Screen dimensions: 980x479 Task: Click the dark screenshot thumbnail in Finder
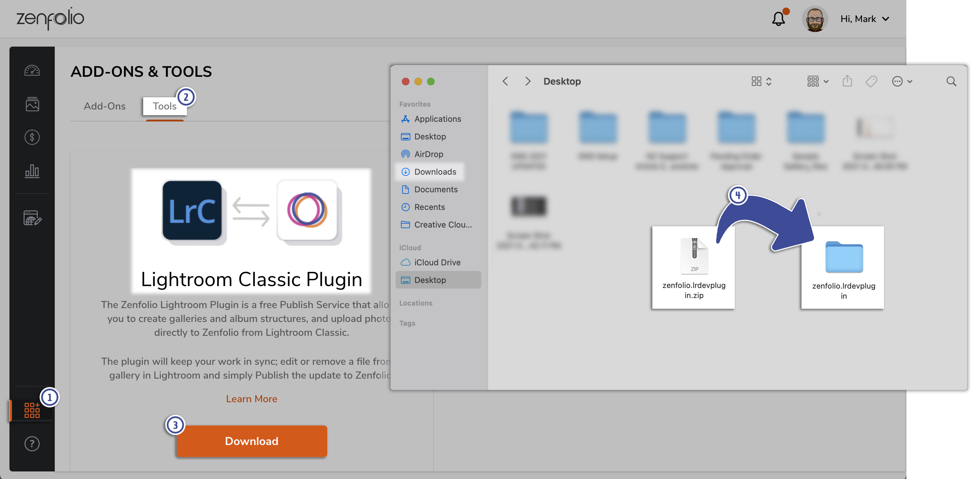(x=528, y=206)
